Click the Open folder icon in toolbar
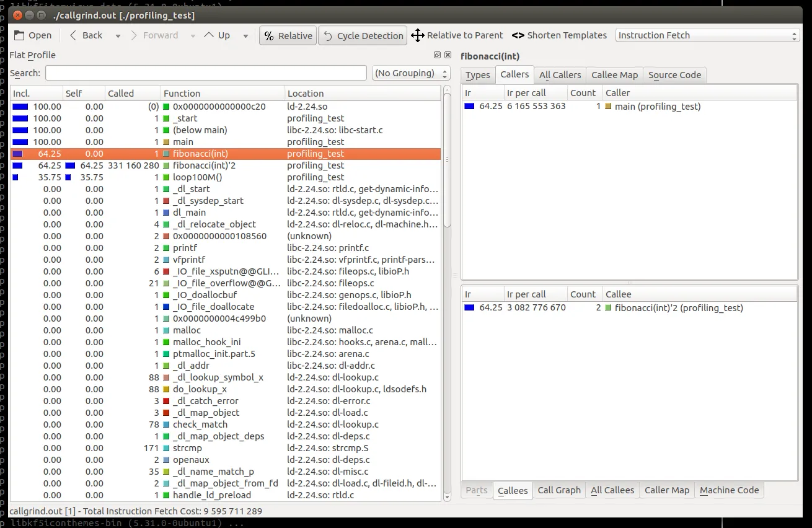 tap(20, 35)
